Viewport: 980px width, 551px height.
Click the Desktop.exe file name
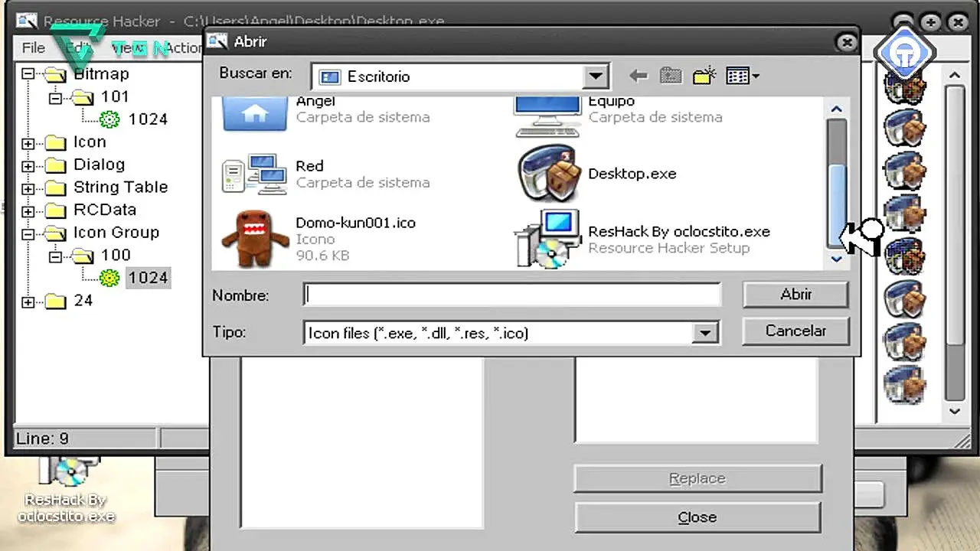[632, 174]
